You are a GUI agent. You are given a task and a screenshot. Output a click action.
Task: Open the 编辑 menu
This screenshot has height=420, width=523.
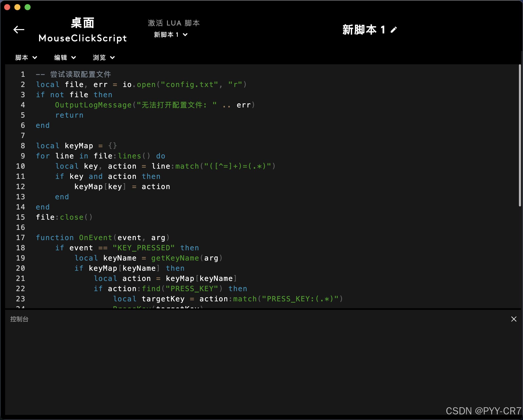point(61,57)
